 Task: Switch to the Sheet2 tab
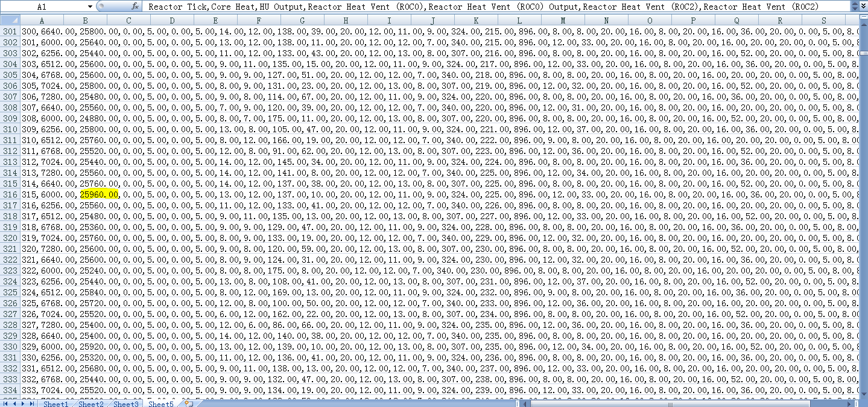click(90, 403)
